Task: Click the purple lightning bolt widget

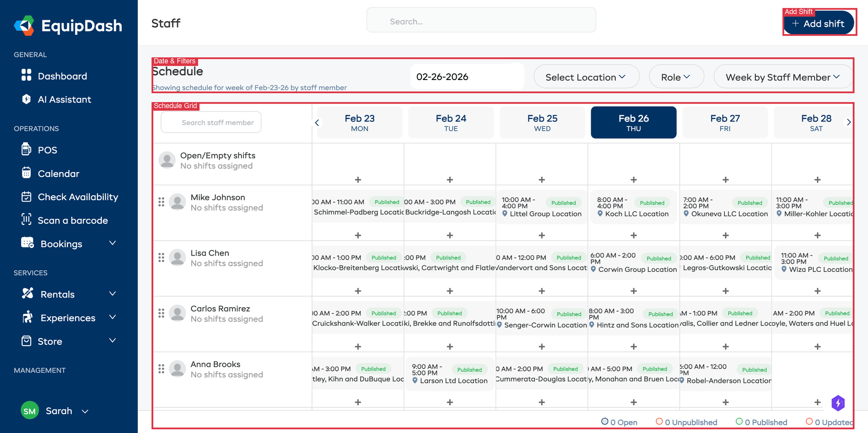Action: [838, 403]
